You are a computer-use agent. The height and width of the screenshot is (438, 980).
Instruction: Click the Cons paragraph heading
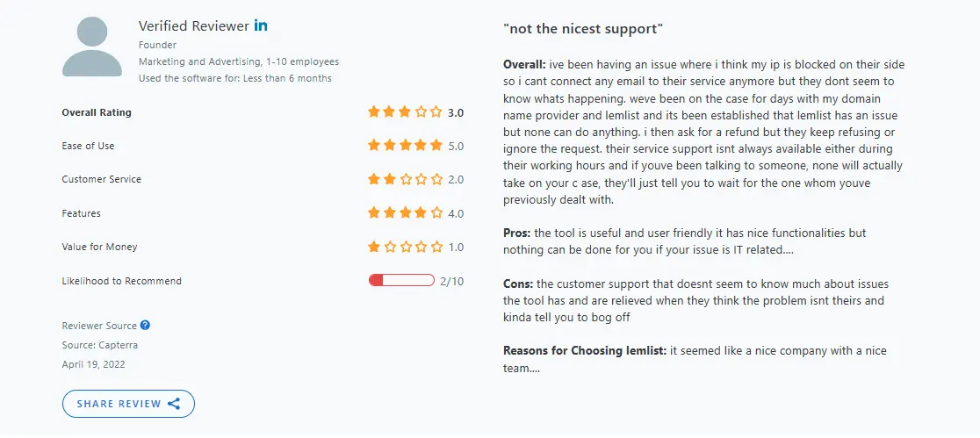pos(518,284)
